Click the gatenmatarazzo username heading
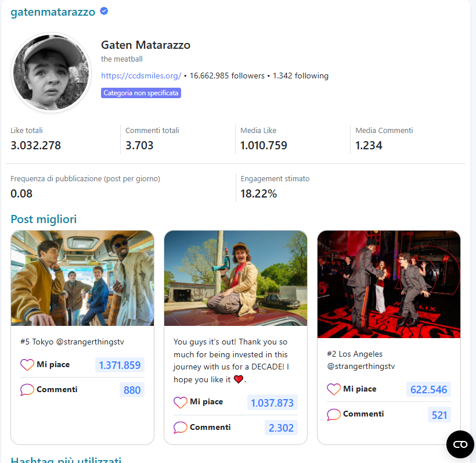 53,12
